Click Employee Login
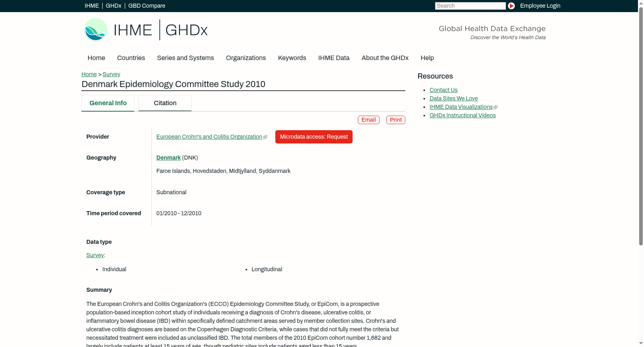This screenshot has width=644, height=347. pyautogui.click(x=540, y=6)
